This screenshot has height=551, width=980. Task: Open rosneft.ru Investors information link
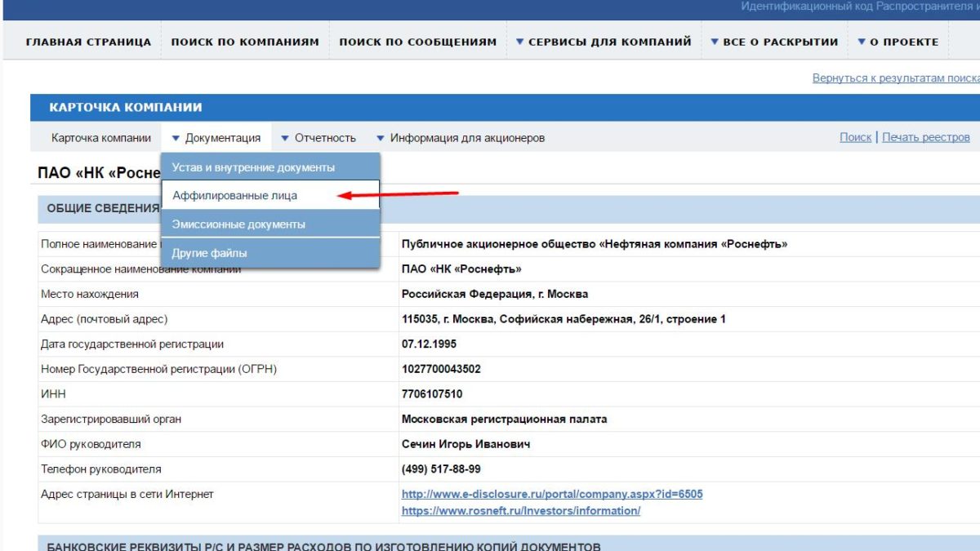point(521,510)
